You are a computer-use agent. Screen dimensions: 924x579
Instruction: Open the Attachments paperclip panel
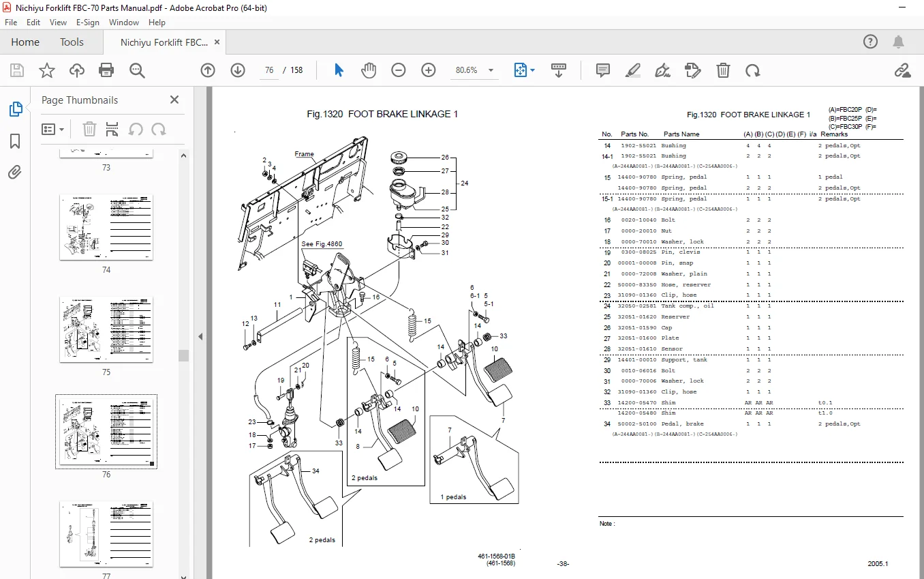click(15, 172)
